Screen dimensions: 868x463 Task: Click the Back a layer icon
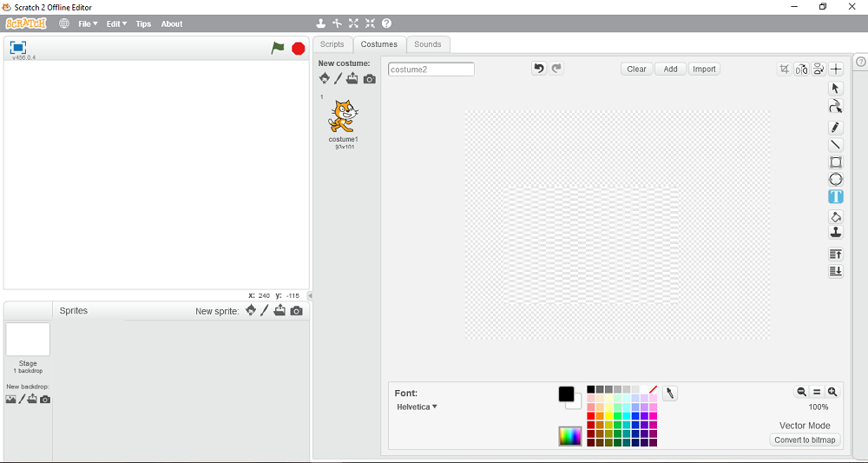(x=836, y=271)
